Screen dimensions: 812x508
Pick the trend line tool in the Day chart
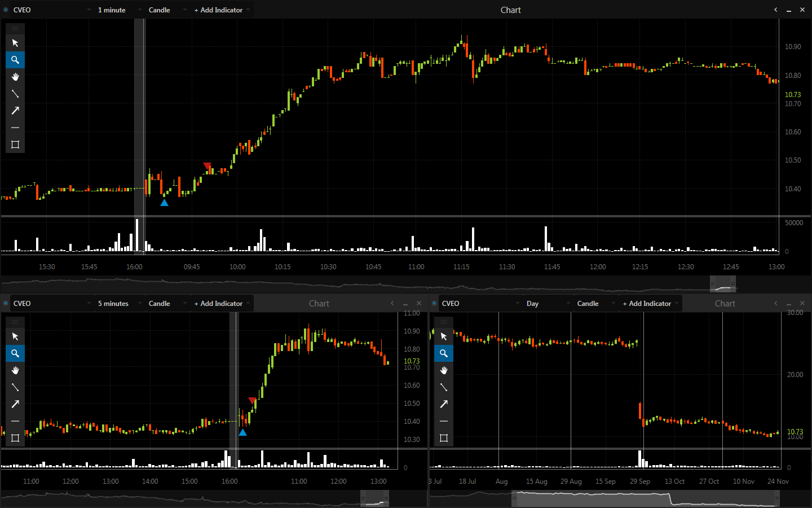point(444,387)
